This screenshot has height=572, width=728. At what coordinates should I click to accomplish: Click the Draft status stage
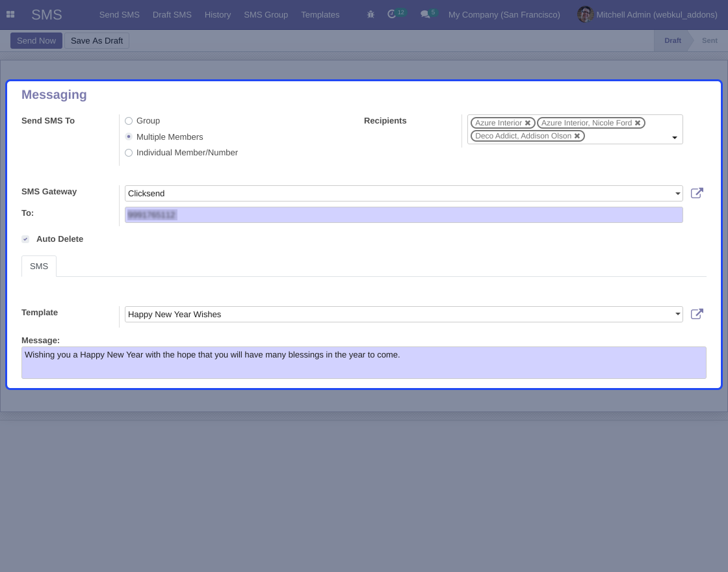673,41
